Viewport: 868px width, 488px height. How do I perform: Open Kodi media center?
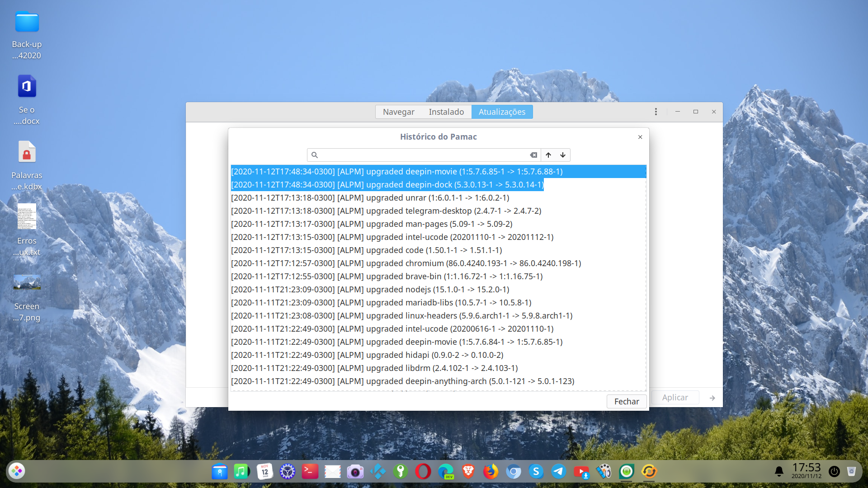378,471
